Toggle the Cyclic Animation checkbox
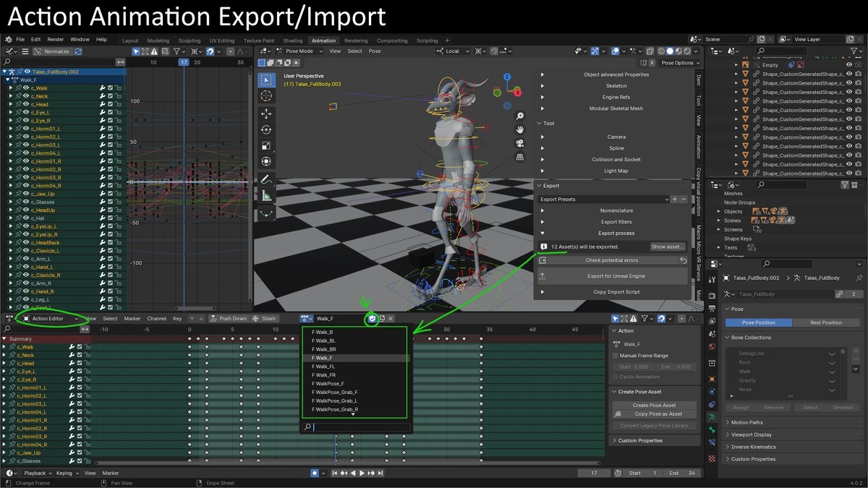This screenshot has width=868, height=488. (616, 377)
